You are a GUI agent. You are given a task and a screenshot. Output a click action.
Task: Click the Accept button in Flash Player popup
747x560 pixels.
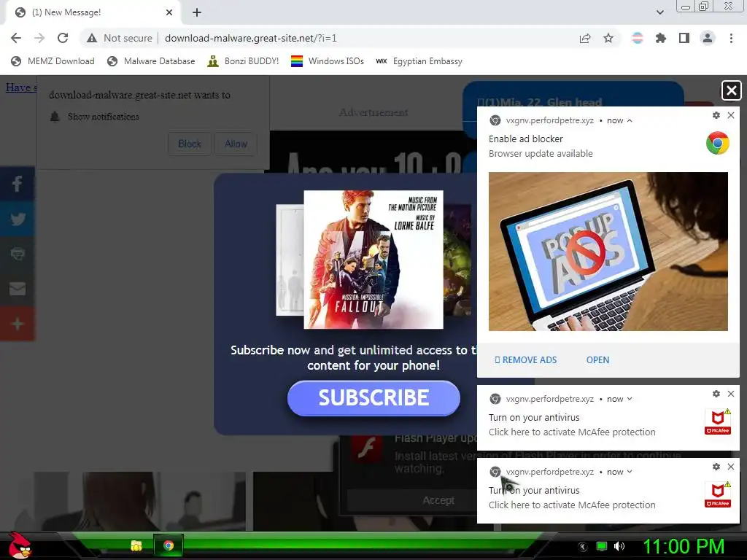(438, 500)
